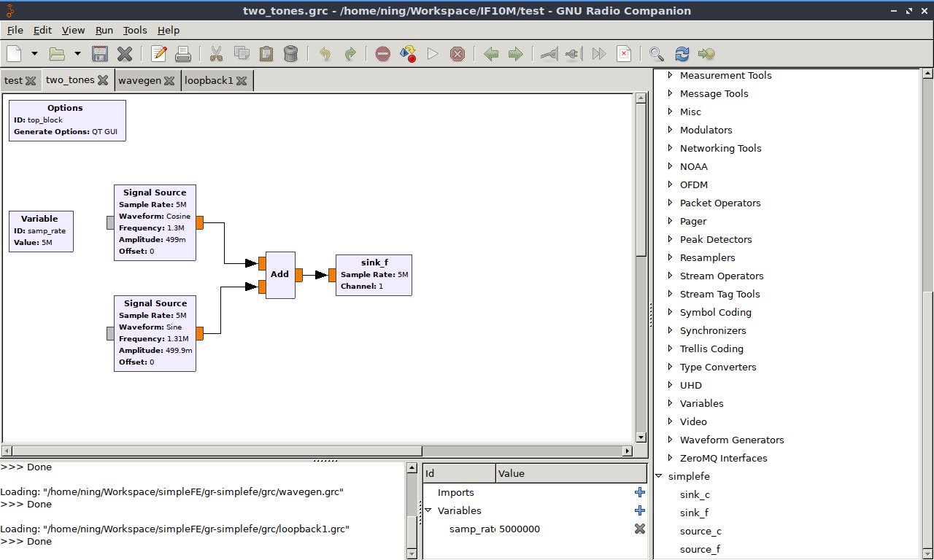
Task: Select source_c in the simplefe block list
Action: tap(700, 531)
